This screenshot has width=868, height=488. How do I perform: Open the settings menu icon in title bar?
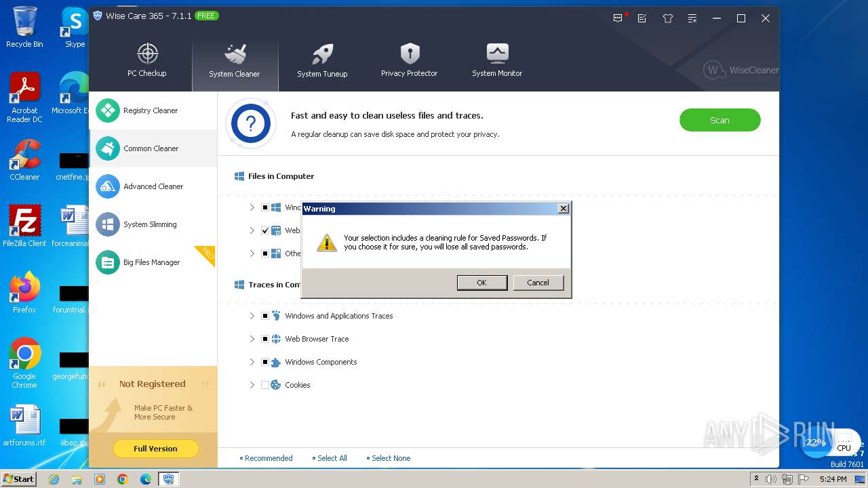pyautogui.click(x=692, y=18)
